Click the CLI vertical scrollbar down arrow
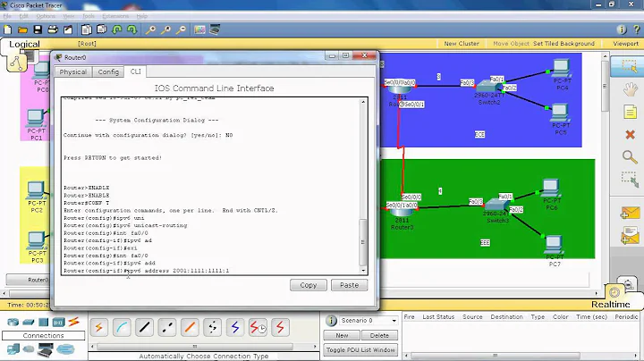Viewport: 644px width, 361px height. [x=363, y=271]
